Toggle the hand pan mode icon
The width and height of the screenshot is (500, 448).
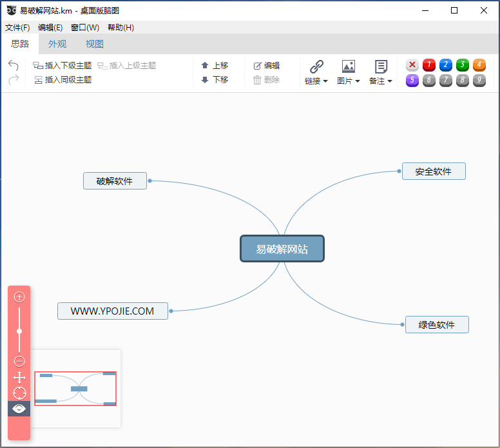coord(19,378)
